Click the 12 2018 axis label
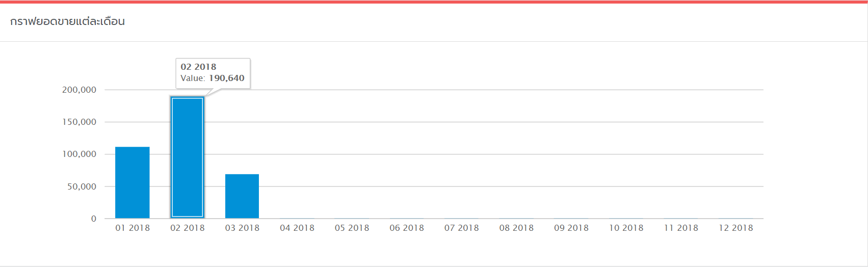The image size is (868, 267). click(736, 228)
